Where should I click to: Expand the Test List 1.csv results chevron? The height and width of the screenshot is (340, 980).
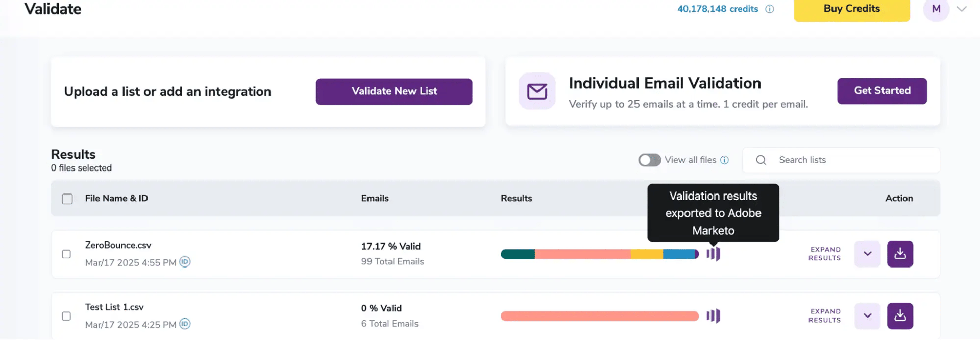(867, 316)
